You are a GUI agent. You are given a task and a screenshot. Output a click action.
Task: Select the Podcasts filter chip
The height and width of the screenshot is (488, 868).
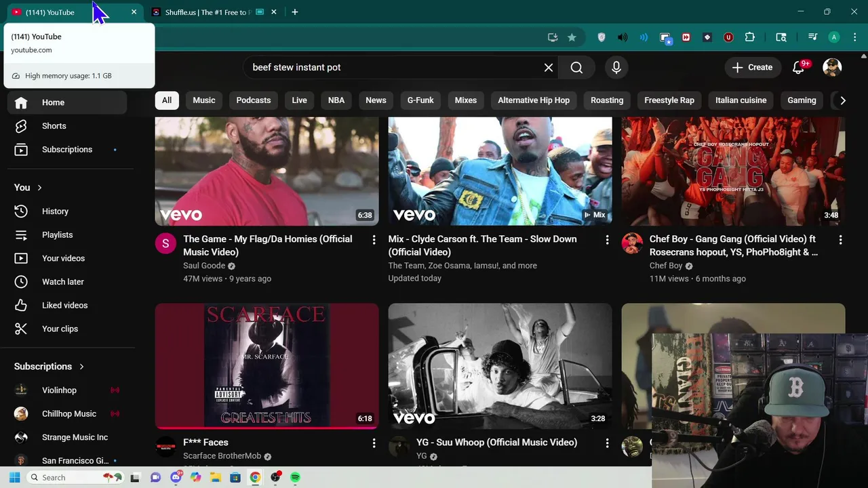tap(254, 100)
